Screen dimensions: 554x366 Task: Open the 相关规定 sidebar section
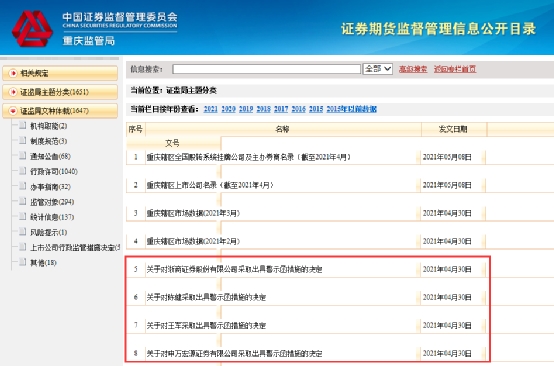click(x=60, y=73)
